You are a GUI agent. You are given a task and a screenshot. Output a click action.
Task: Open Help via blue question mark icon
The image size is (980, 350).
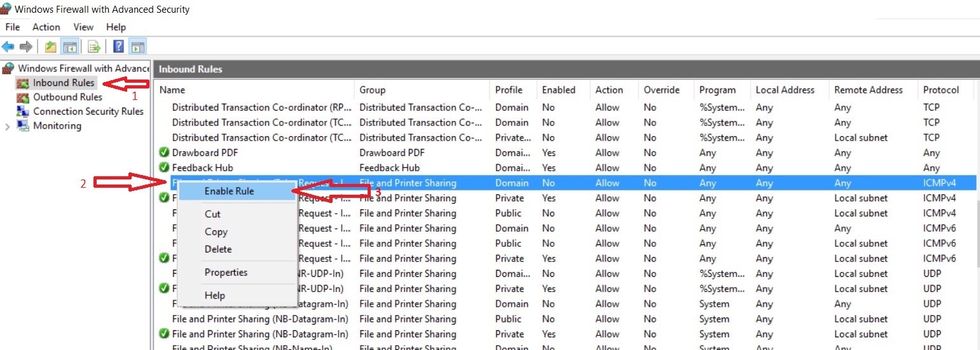pos(118,46)
